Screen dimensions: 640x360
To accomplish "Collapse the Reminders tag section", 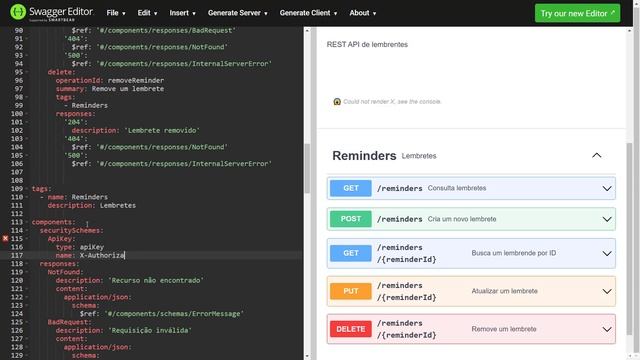I will click(x=596, y=156).
